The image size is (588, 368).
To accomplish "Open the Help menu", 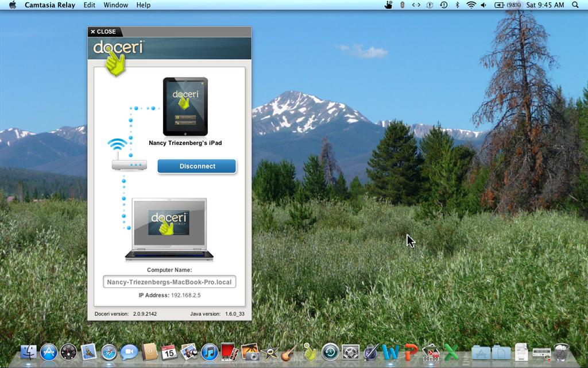I will [143, 5].
